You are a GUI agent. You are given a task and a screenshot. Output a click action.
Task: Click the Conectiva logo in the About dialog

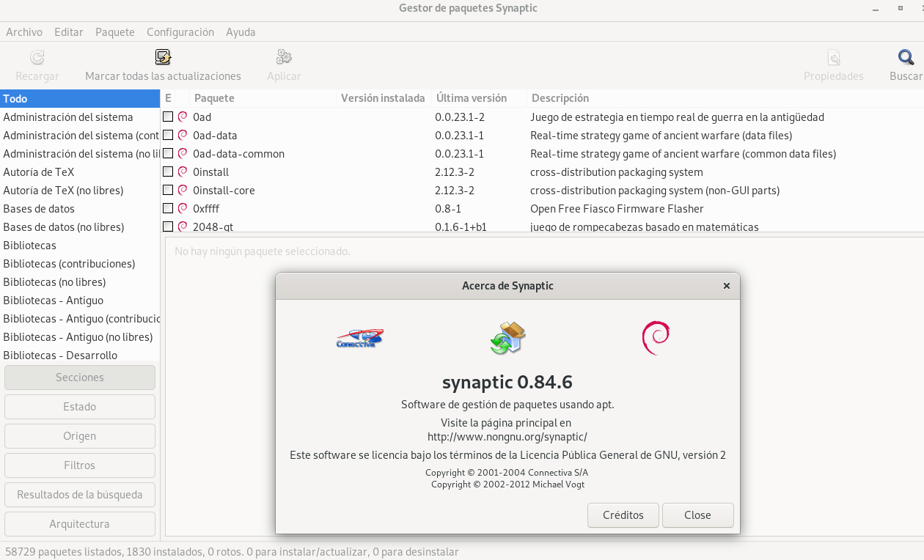coord(359,338)
